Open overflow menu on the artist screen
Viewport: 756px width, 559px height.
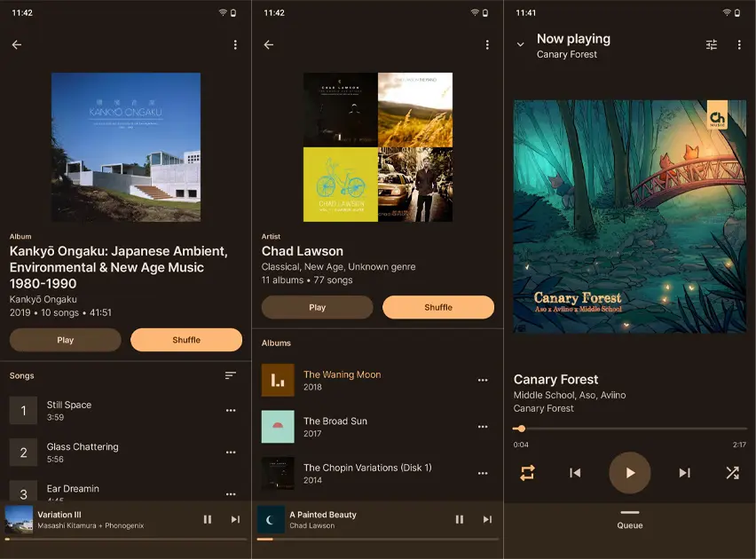pyautogui.click(x=487, y=45)
